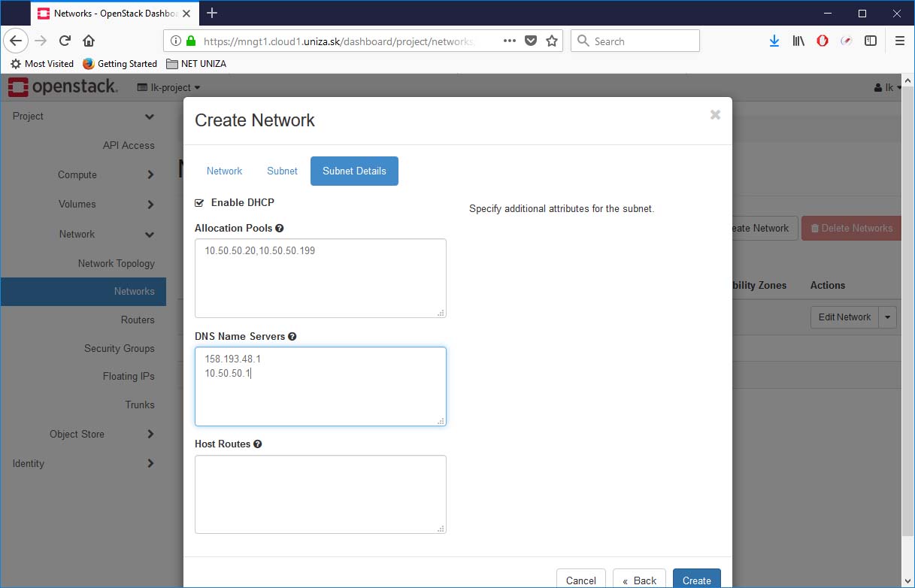Close the Create Network dialog with X
The image size is (915, 588).
[715, 114]
